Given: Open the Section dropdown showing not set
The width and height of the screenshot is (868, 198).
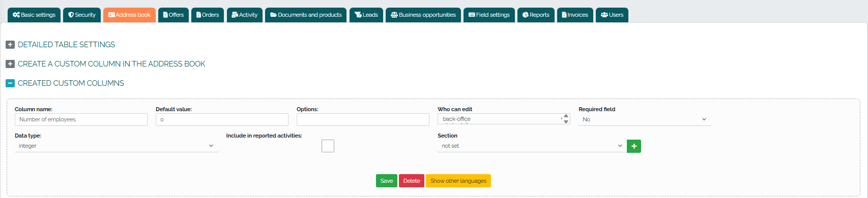Looking at the screenshot, I should 531,146.
